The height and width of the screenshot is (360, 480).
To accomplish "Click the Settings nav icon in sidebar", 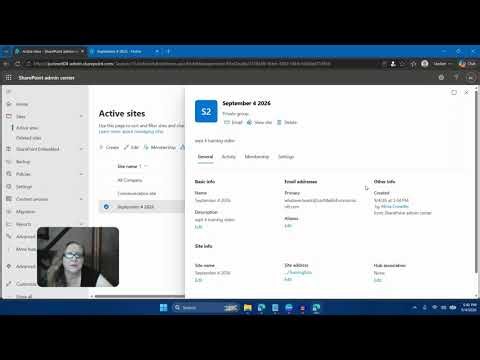I will click(x=9, y=187).
